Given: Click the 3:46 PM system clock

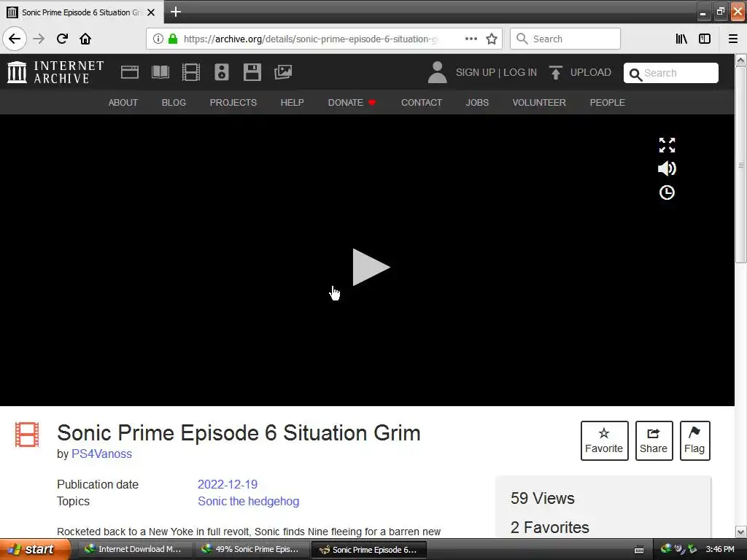Looking at the screenshot, I should point(720,549).
